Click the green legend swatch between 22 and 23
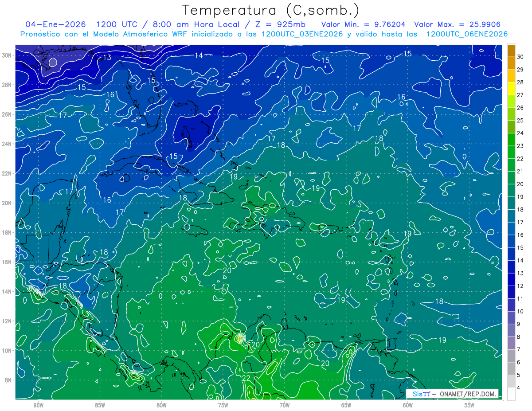This screenshot has width=532, height=411. tap(511, 153)
